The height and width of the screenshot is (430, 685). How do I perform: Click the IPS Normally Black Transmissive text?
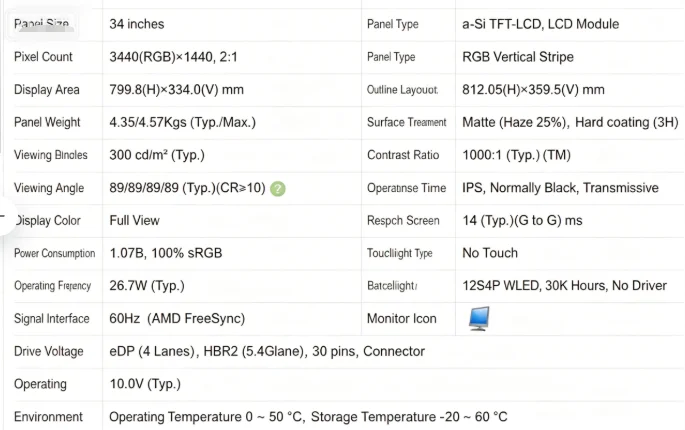click(x=560, y=188)
